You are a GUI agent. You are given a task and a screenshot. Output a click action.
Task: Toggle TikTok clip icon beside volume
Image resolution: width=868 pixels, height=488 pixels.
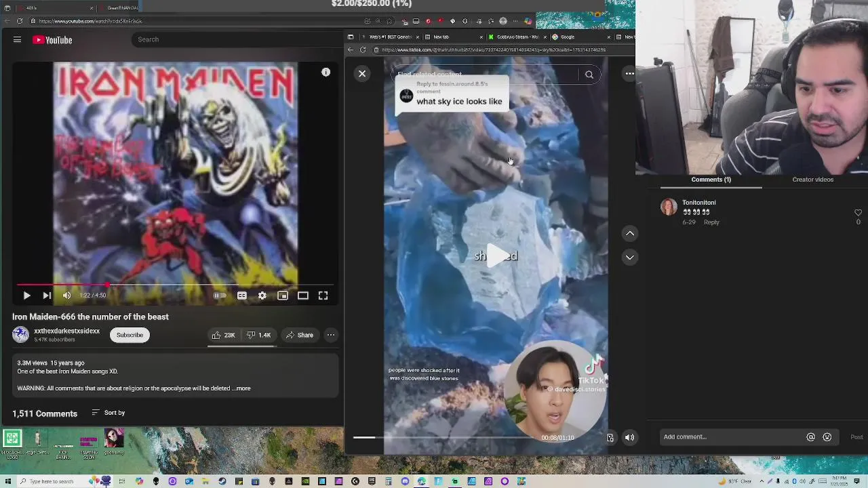coord(610,438)
